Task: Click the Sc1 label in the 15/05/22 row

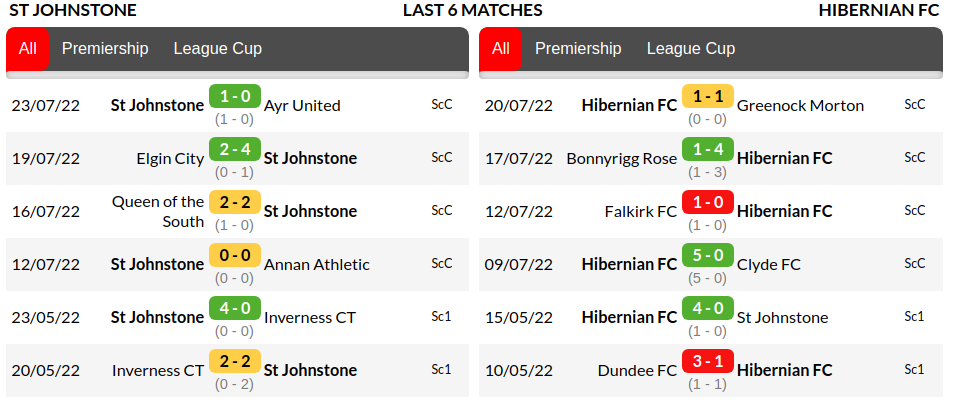Action: point(914,317)
